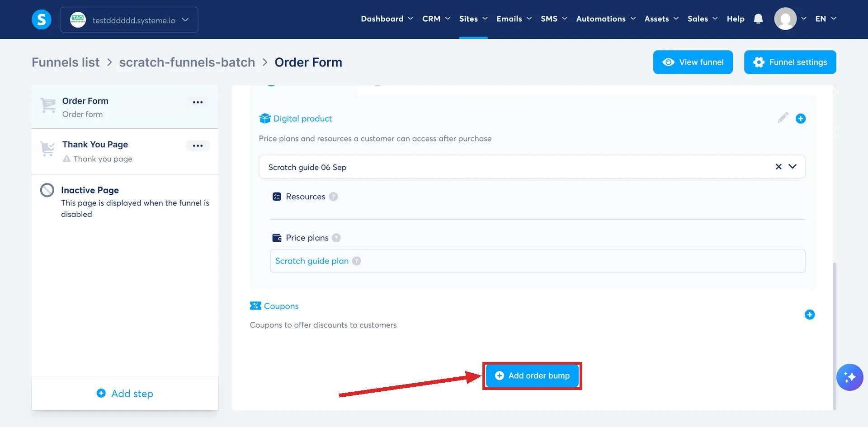This screenshot has height=427, width=868.
Task: Open Funnel settings
Action: point(790,62)
